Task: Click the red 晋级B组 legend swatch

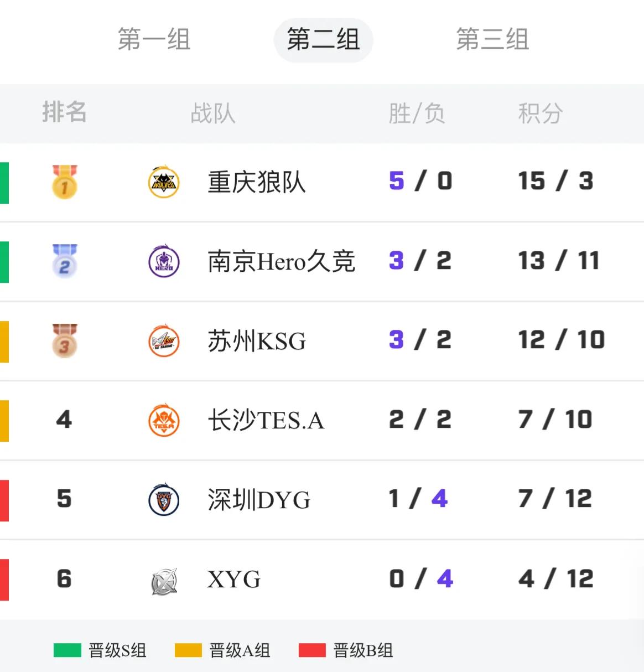Action: click(x=312, y=650)
